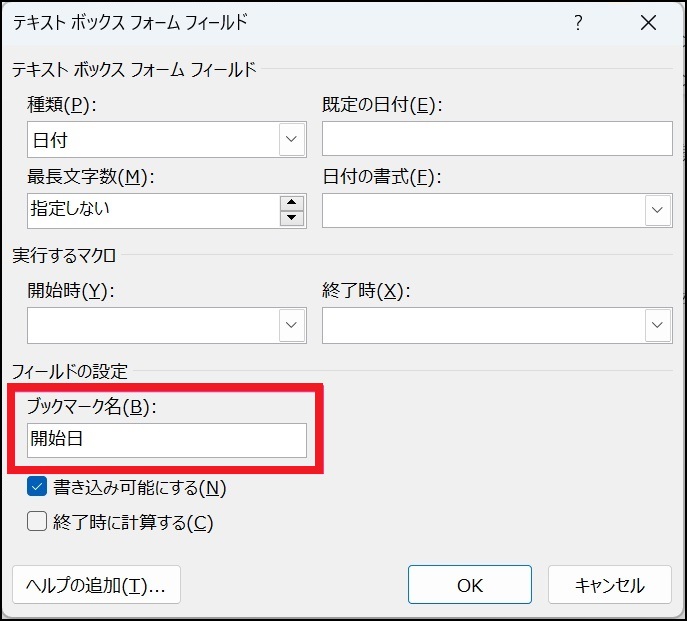Click the 開始時 combo box text area
The image size is (687, 621).
click(154, 325)
